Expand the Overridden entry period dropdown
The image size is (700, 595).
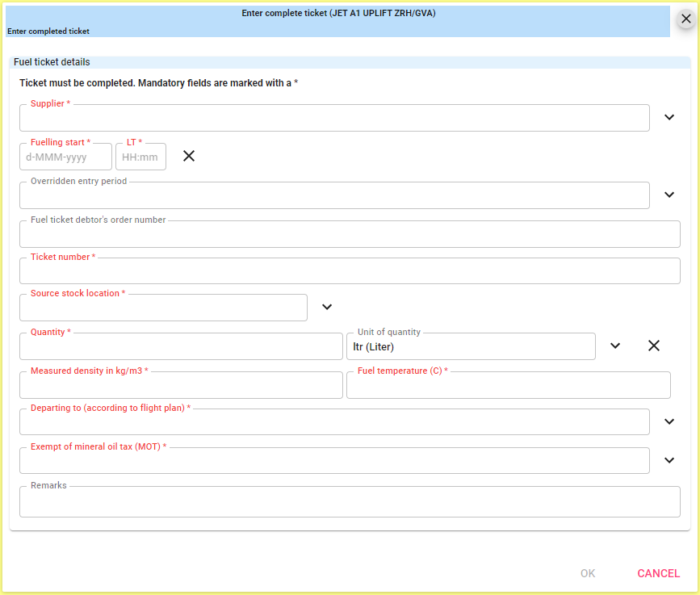669,195
